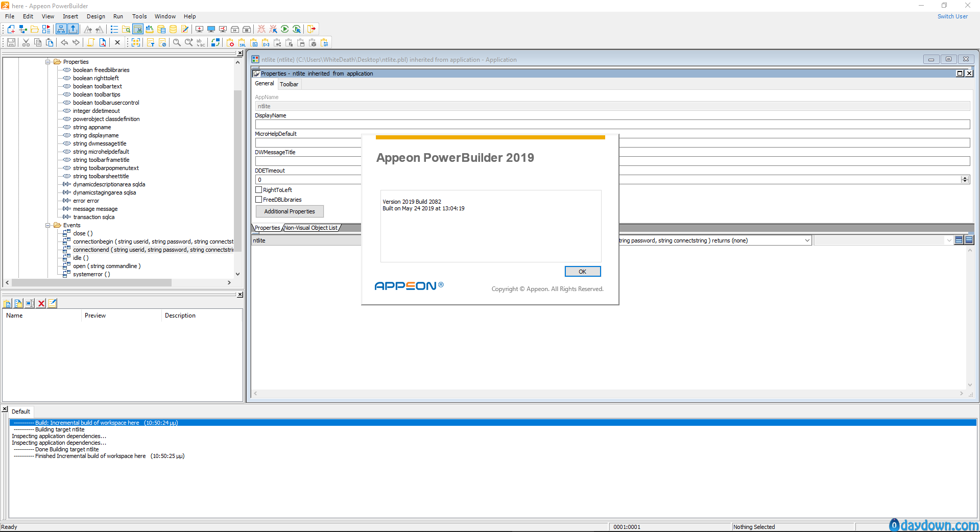
Task: Click the system tree horizontal scrollbar thumb
Action: 92,282
